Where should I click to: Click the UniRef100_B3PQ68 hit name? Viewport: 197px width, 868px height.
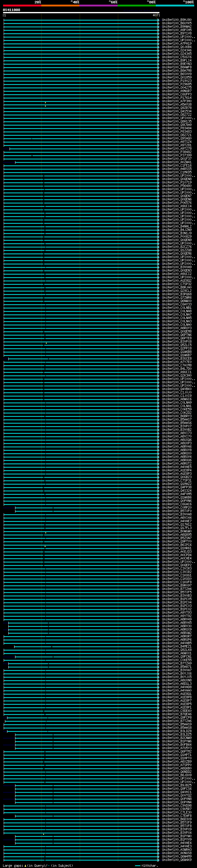177,294
